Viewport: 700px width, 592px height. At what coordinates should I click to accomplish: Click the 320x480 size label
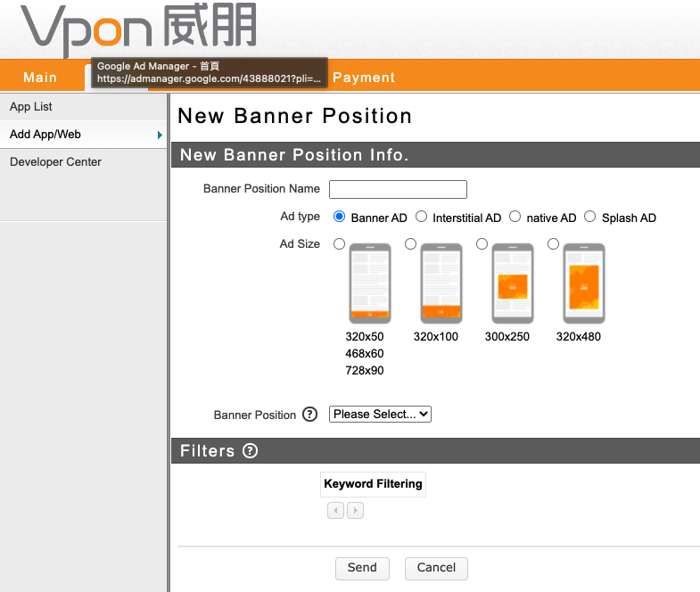[x=579, y=337]
